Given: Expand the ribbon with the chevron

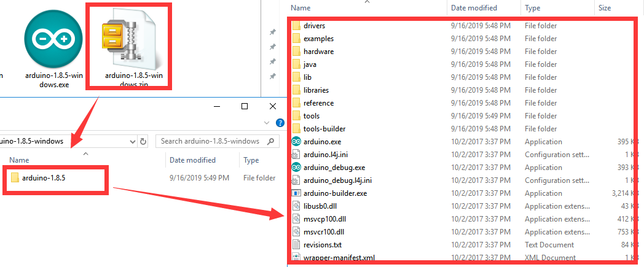Looking at the screenshot, I should [267, 123].
